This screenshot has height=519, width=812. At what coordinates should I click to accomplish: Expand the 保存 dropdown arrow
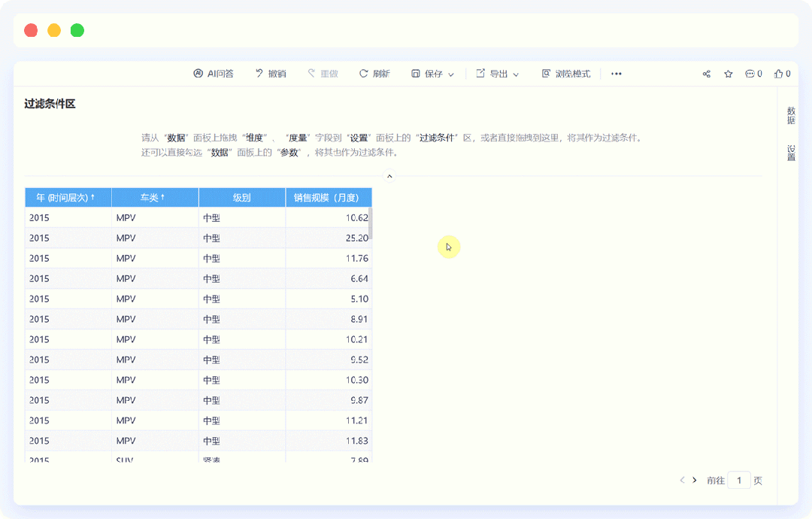click(x=451, y=74)
